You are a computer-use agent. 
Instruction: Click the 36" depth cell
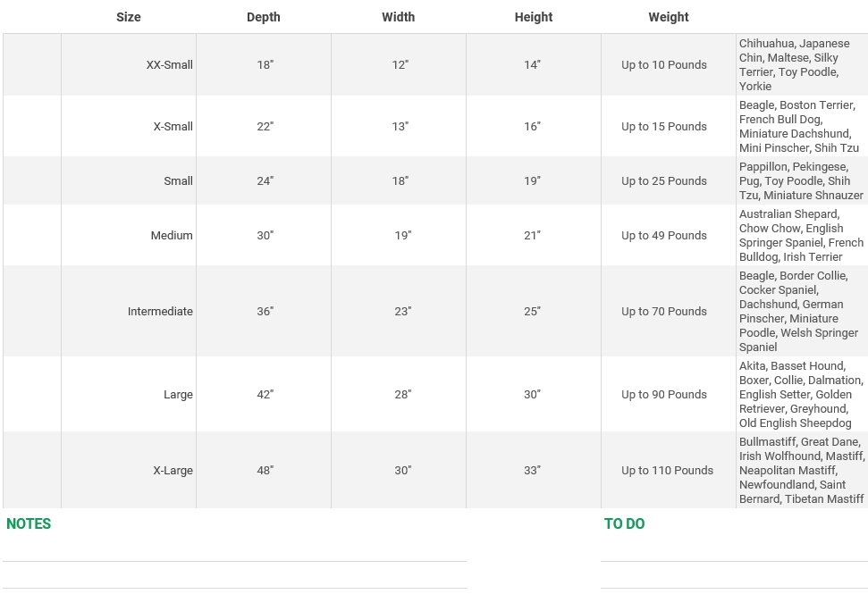coord(265,312)
